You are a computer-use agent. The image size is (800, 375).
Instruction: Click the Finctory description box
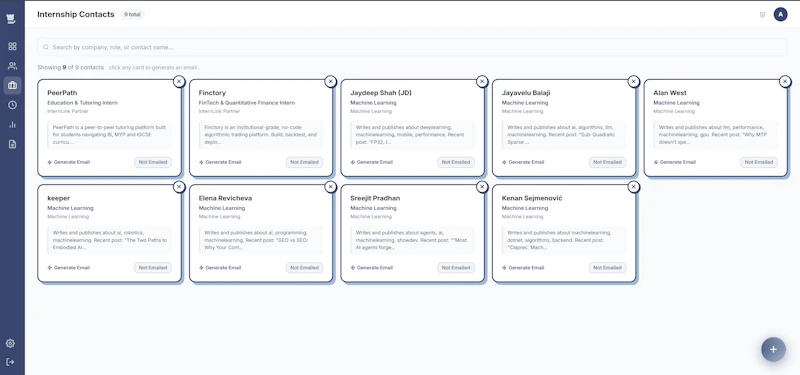[261, 135]
